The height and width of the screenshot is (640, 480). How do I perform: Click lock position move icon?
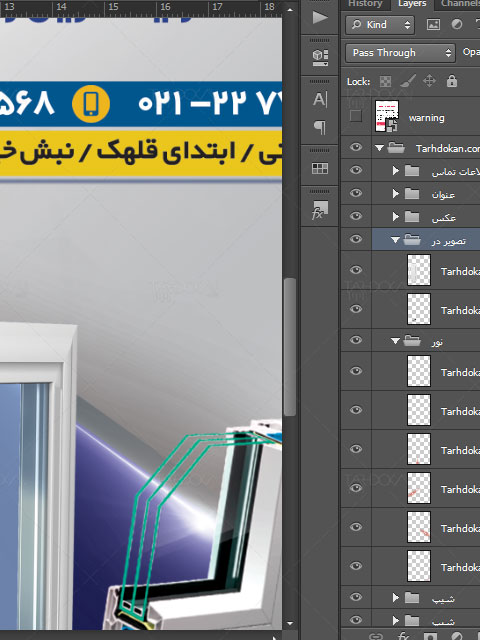click(x=429, y=81)
